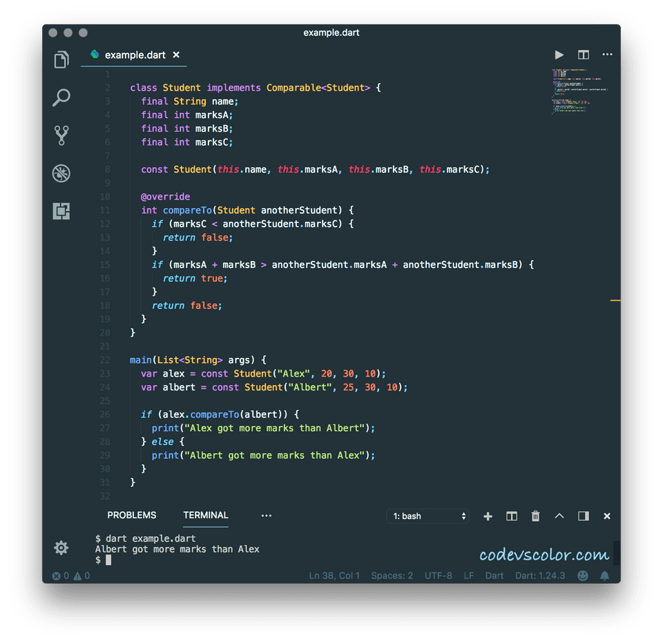Switch to the TERMINAL panel tab
663x644 pixels.
coord(206,515)
